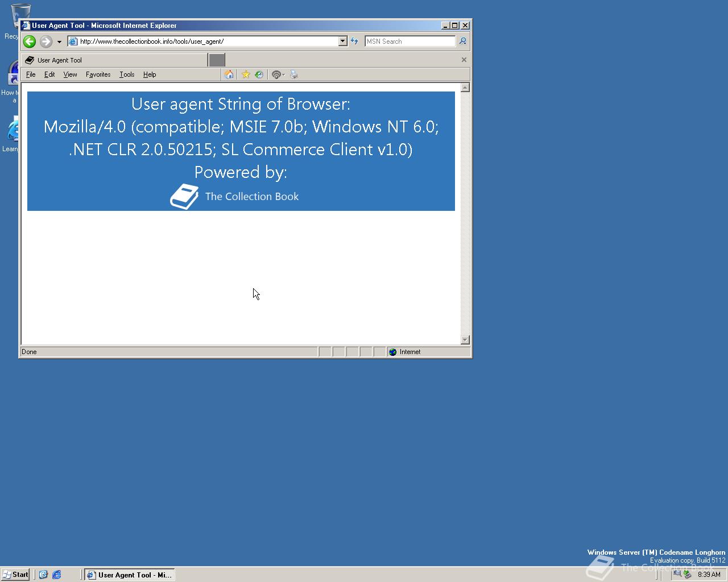This screenshot has height=582, width=728.
Task: Click the page's scrollbar up arrow
Action: 465,88
